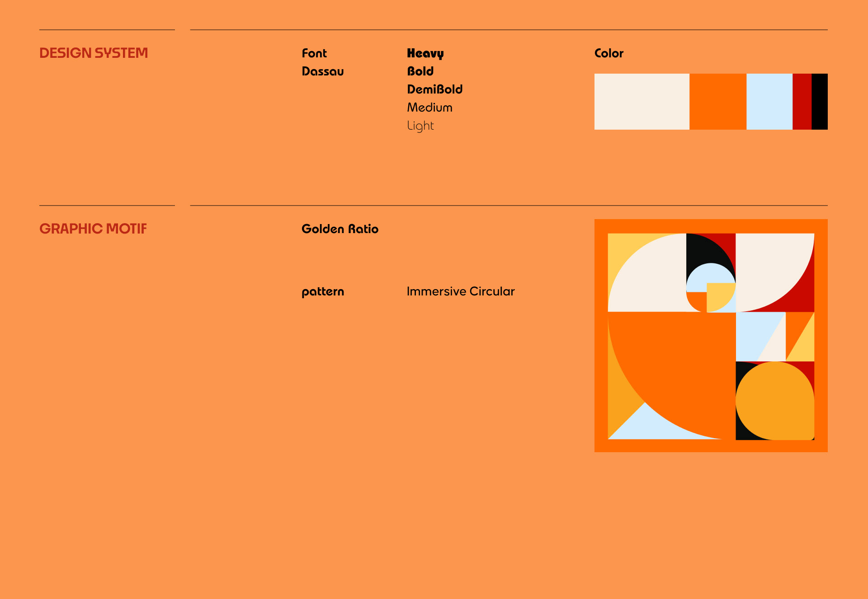Pick the cream color swatch
This screenshot has width=868, height=599.
click(642, 102)
